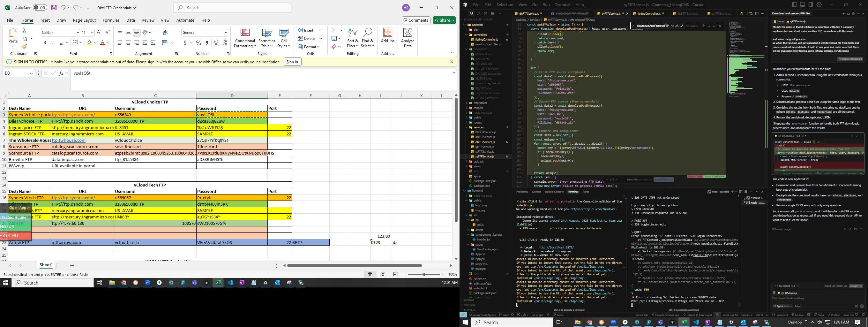The image size is (868, 327).
Task: Click the Analyze Data icon
Action: pos(408,38)
